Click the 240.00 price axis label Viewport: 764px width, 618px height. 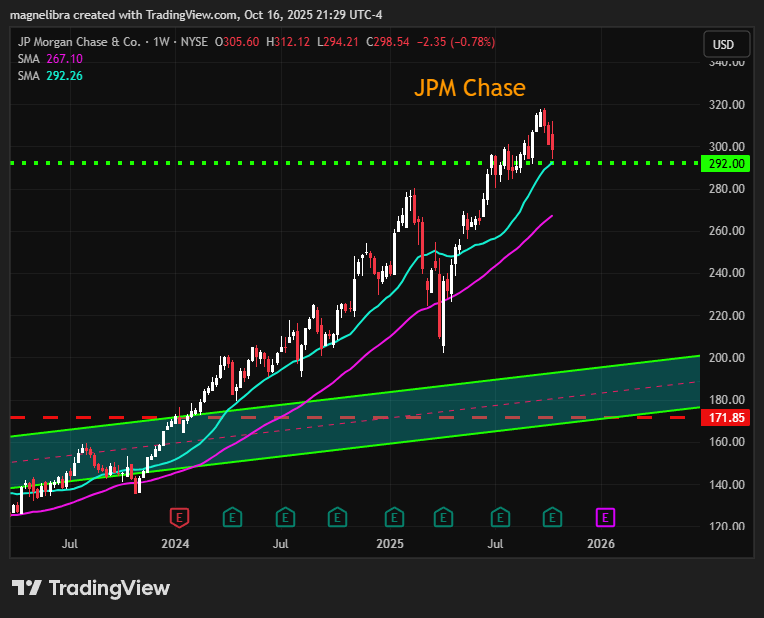pos(726,273)
